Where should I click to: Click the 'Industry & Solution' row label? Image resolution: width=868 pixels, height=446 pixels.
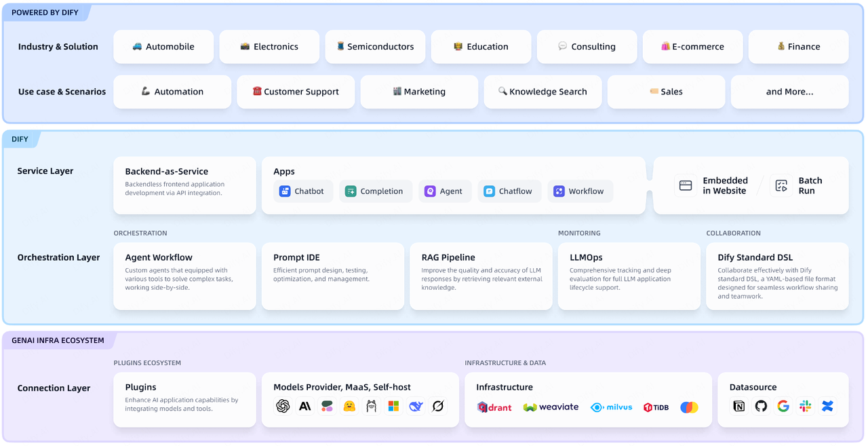click(x=58, y=47)
